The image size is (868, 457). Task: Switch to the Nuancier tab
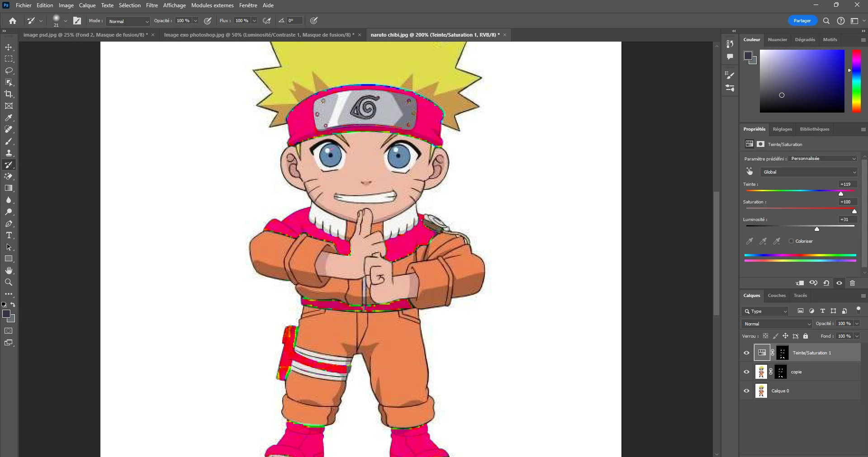pyautogui.click(x=778, y=40)
